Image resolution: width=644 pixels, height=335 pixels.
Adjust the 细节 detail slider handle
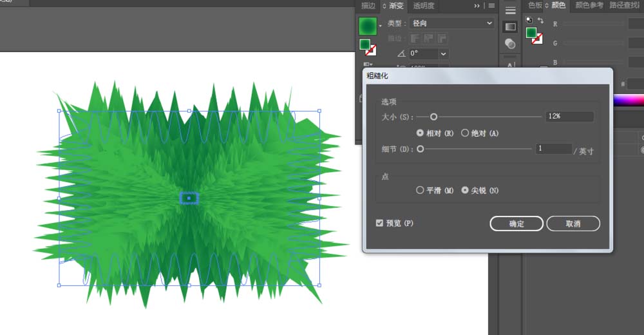click(420, 149)
